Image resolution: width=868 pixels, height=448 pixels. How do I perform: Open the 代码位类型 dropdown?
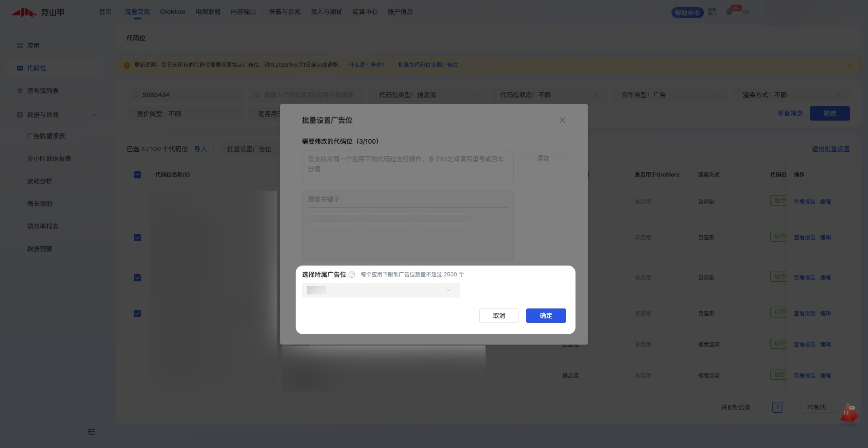427,95
